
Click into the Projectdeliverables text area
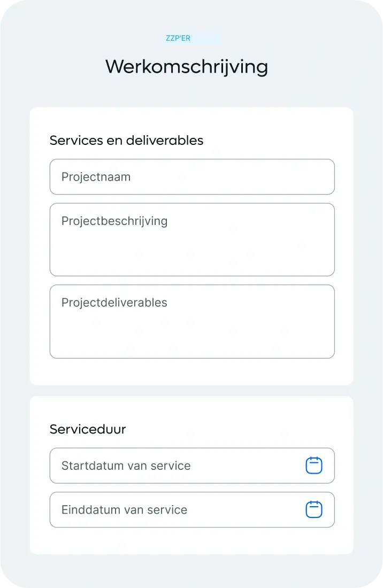191,321
